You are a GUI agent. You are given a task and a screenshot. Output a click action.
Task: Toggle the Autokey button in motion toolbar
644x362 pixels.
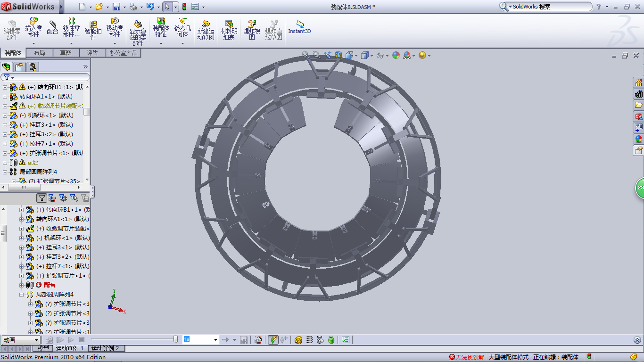tap(273, 340)
